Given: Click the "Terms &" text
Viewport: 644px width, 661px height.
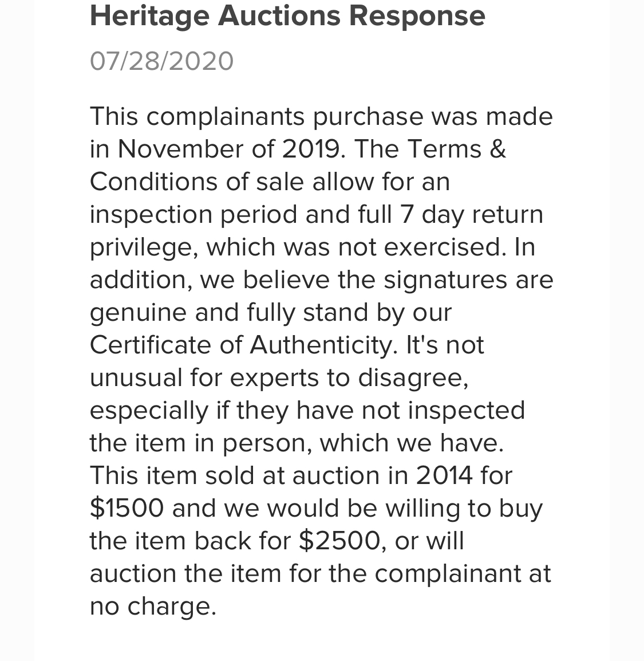Looking at the screenshot, I should (456, 149).
